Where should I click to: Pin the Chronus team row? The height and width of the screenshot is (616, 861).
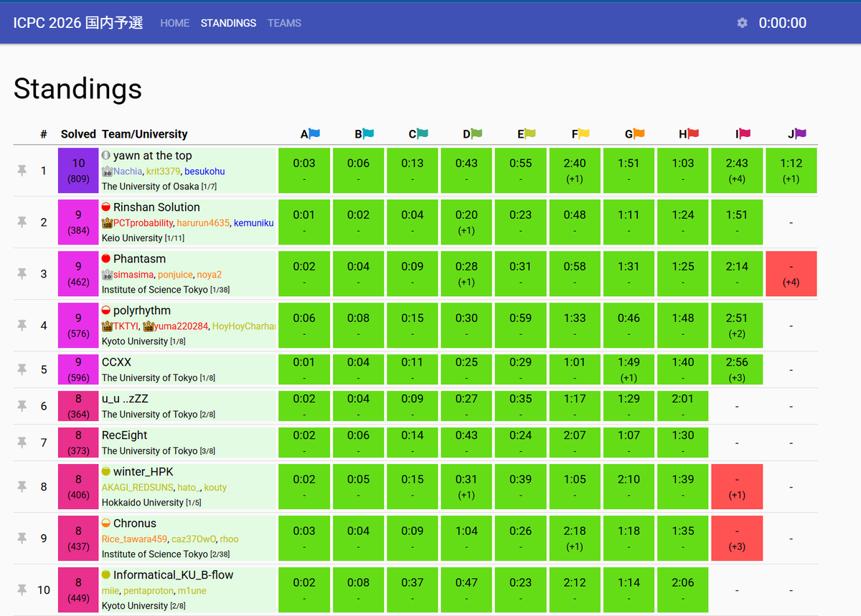[x=22, y=539]
